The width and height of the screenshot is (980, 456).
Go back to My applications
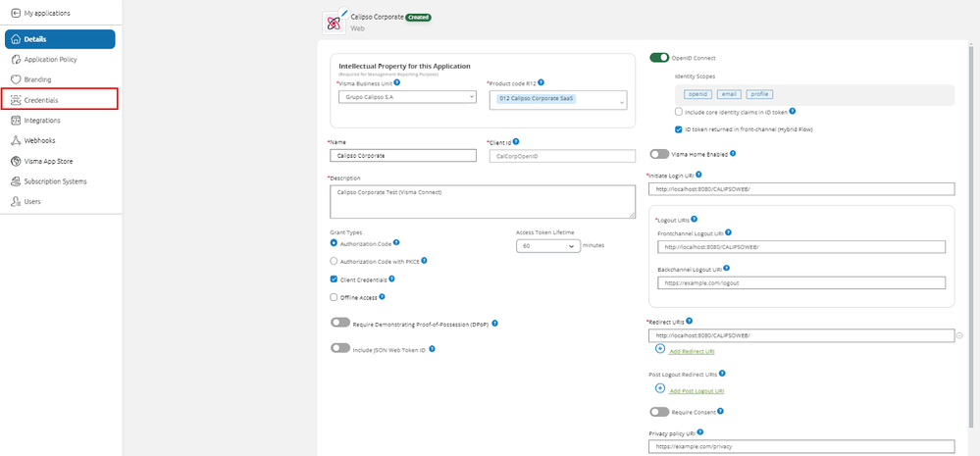pos(41,13)
